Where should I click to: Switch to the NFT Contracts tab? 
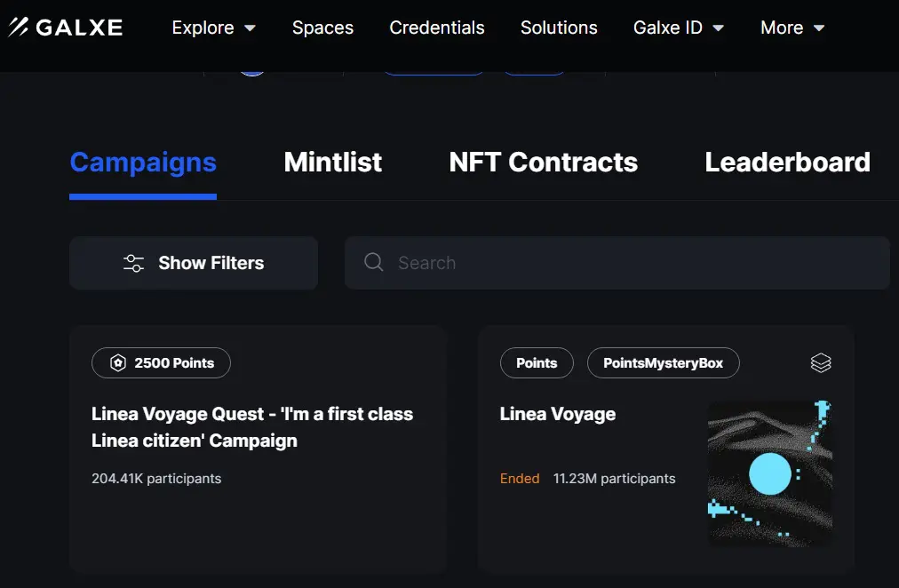pos(543,163)
